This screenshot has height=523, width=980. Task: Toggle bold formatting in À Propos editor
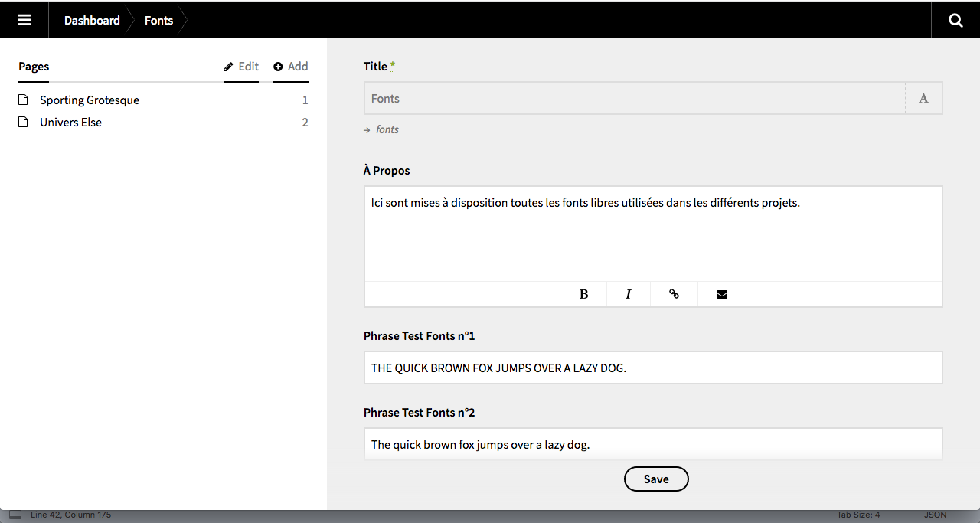(x=583, y=294)
